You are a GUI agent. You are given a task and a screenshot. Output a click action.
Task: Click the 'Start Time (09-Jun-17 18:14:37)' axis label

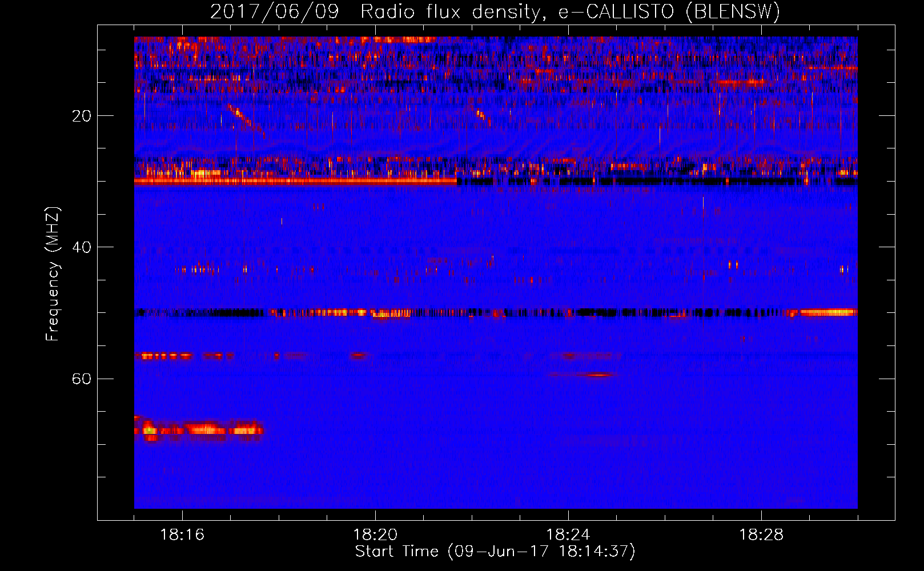[x=495, y=552]
